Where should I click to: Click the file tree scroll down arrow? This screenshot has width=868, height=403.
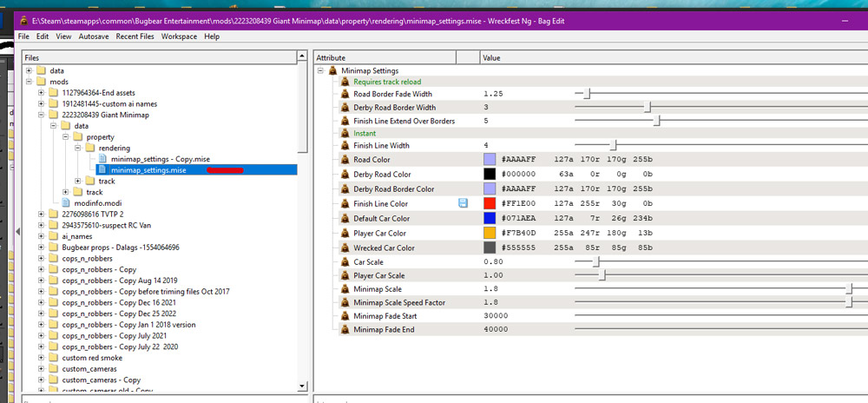[x=302, y=386]
